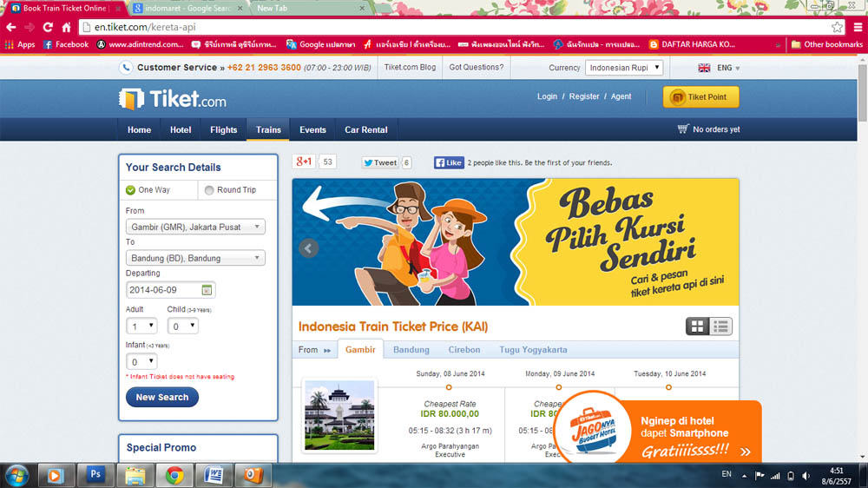Switch to list view icon
The height and width of the screenshot is (488, 868).
tap(720, 326)
